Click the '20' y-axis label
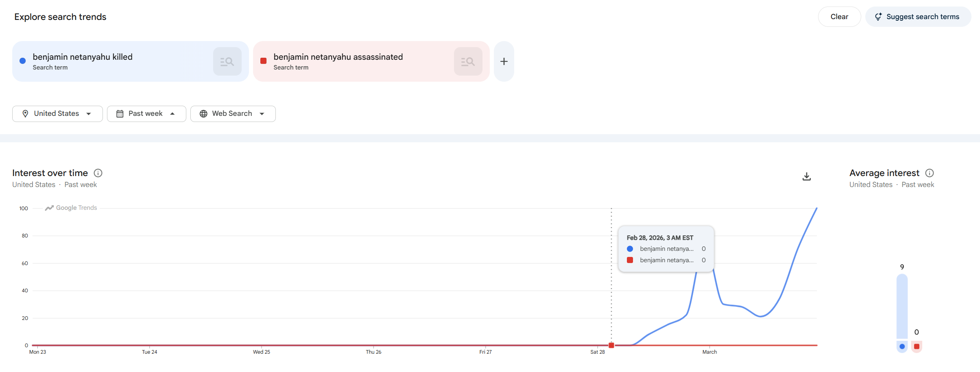Image resolution: width=980 pixels, height=372 pixels. coord(25,318)
